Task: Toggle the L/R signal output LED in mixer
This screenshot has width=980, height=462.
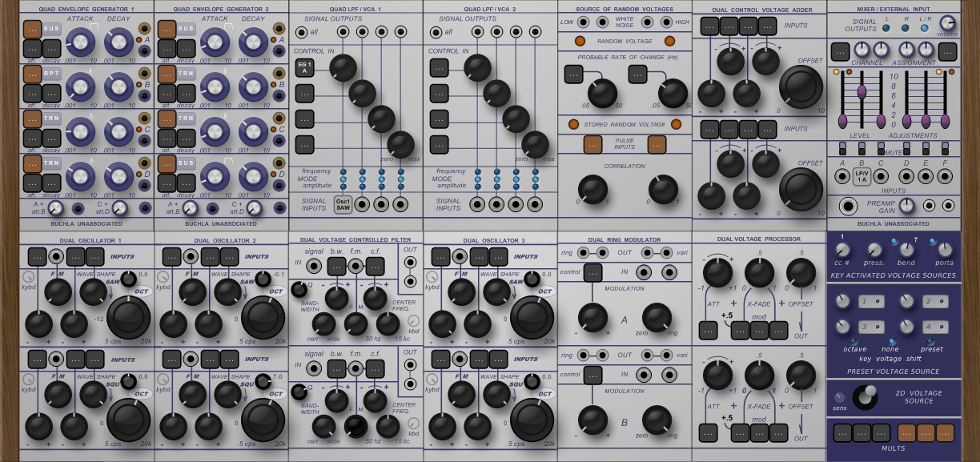Action: [924, 28]
